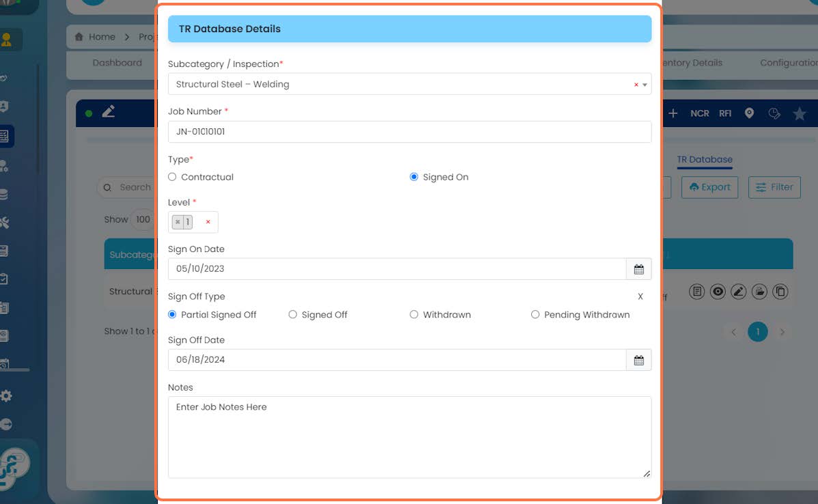Open the Sign Off Date calendar picker
The image size is (818, 504).
[638, 360]
